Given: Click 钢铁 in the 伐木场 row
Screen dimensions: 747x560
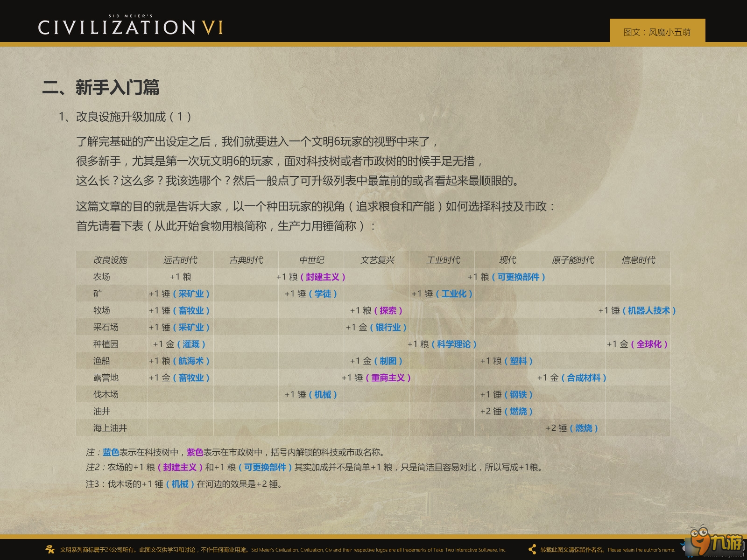Looking at the screenshot, I should (518, 394).
